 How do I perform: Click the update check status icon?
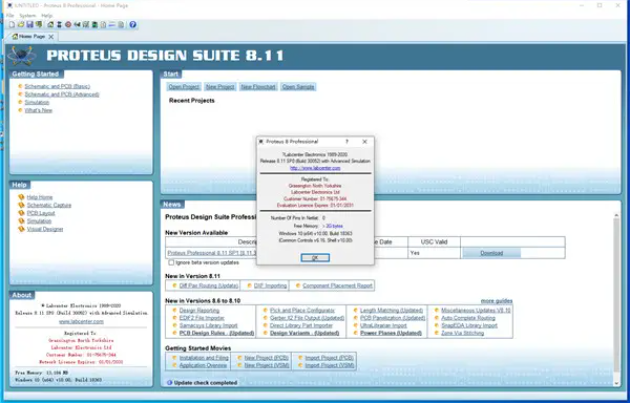coord(168,383)
